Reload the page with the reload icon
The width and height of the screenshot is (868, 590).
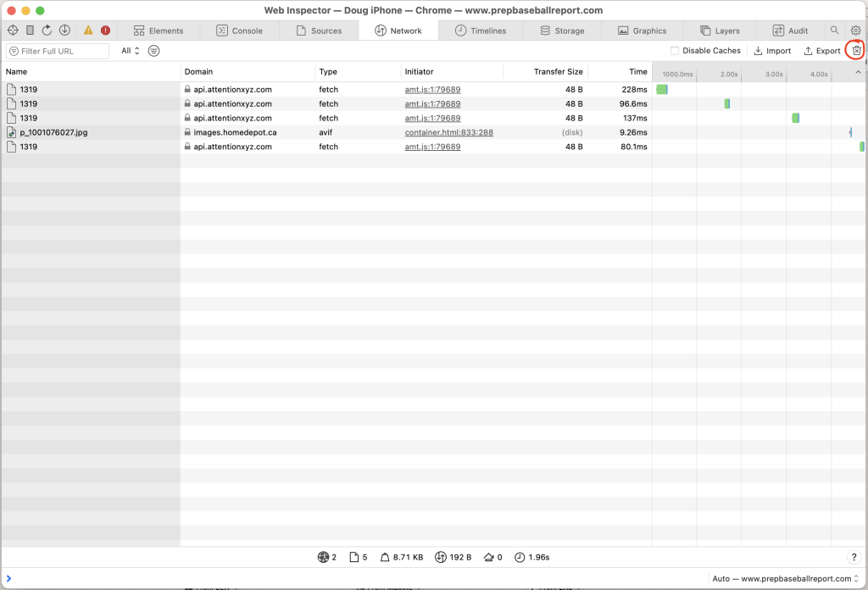coord(47,31)
